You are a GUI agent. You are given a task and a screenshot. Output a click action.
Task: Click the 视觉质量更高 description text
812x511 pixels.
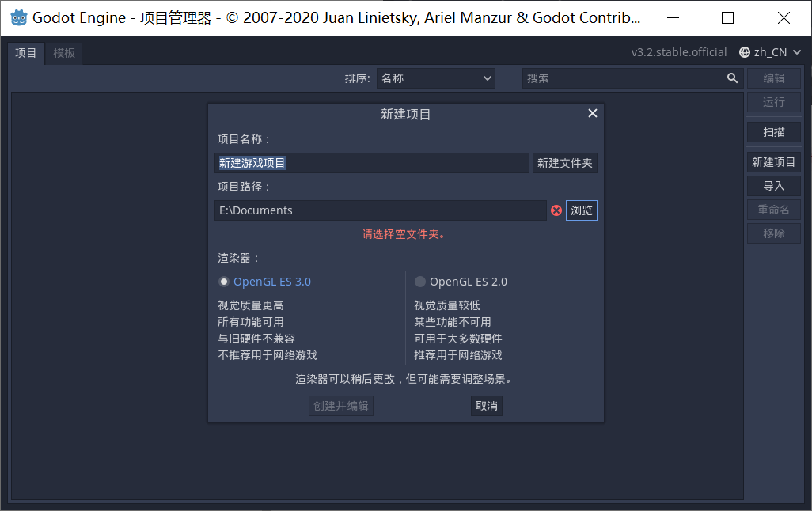point(251,305)
